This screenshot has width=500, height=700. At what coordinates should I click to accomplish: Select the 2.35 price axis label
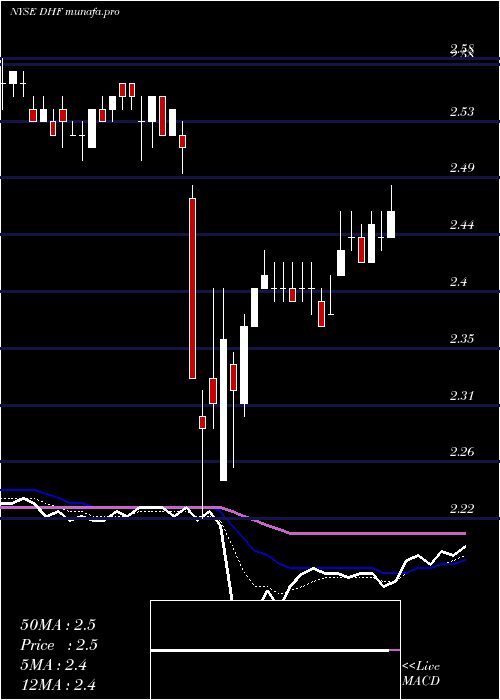point(462,338)
